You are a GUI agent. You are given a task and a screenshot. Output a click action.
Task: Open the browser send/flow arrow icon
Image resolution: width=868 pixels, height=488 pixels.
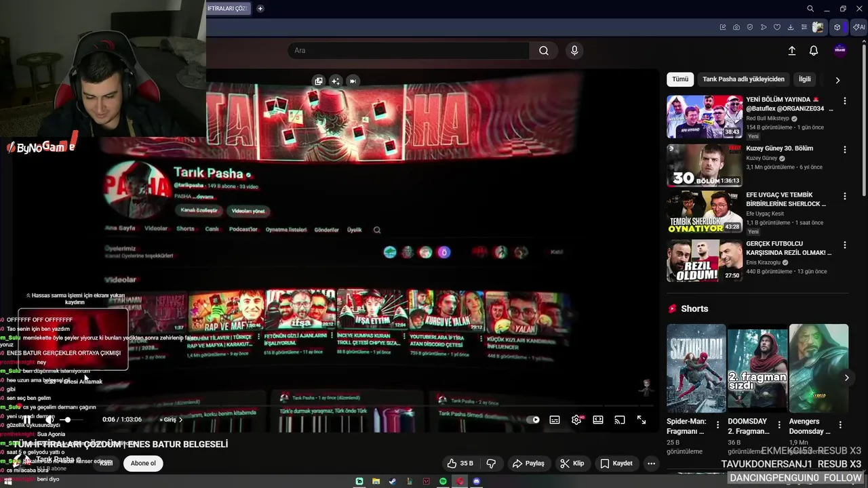click(x=764, y=27)
